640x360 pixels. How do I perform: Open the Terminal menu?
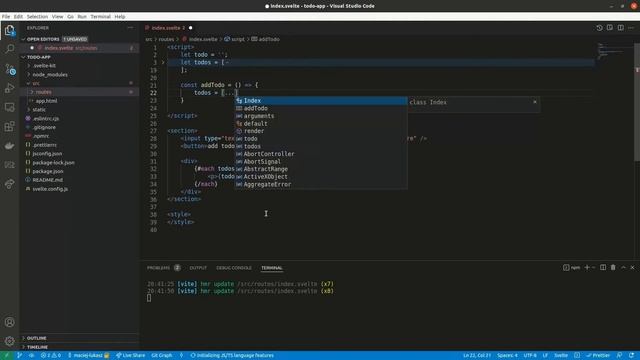[100, 17]
